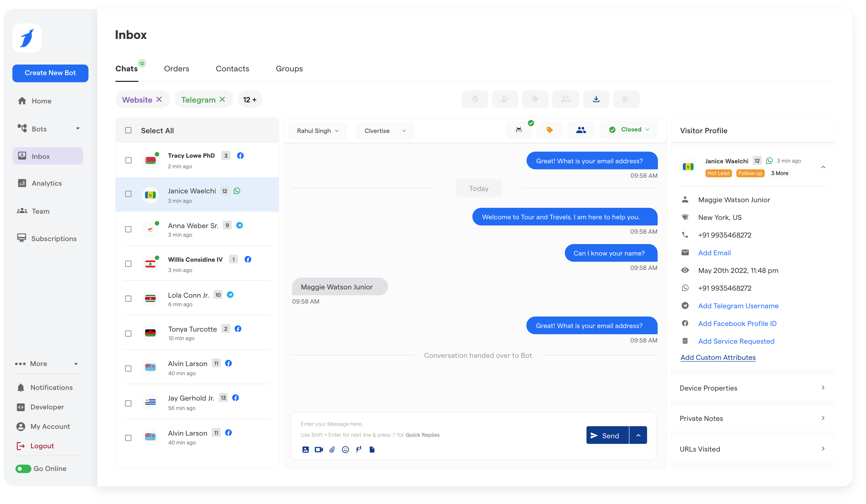Click the lightning bolt quick replies icon
Image resolution: width=866 pixels, height=504 pixels.
point(358,449)
